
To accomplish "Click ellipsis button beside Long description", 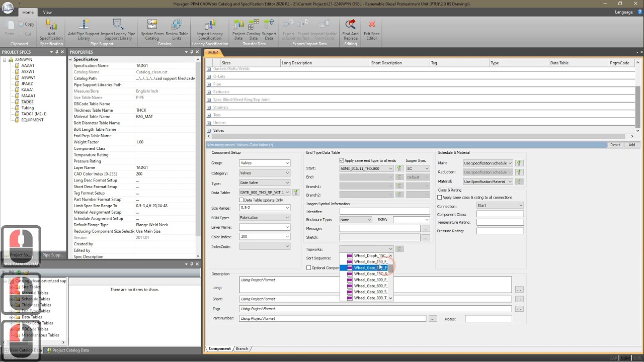I will (x=519, y=290).
